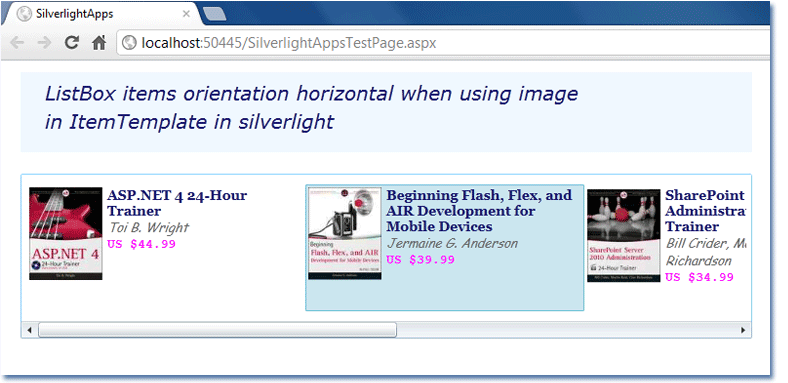This screenshot has height=383, width=788.
Task: Click the horizontal scrollbar thumb
Action: point(218,330)
